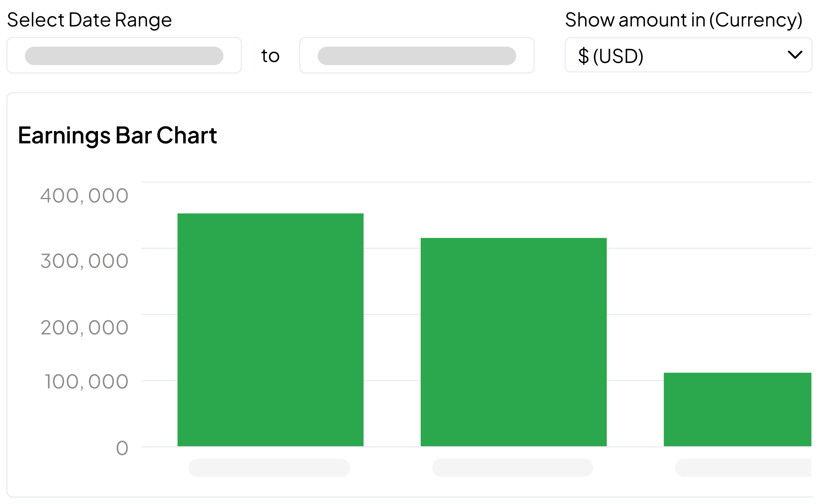819x504 pixels.
Task: Click the end date input field
Action: [x=416, y=55]
